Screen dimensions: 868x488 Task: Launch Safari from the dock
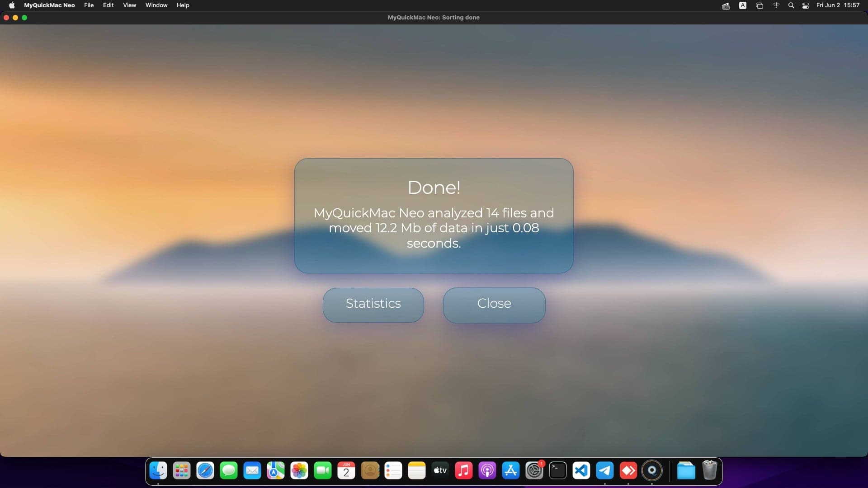click(205, 471)
